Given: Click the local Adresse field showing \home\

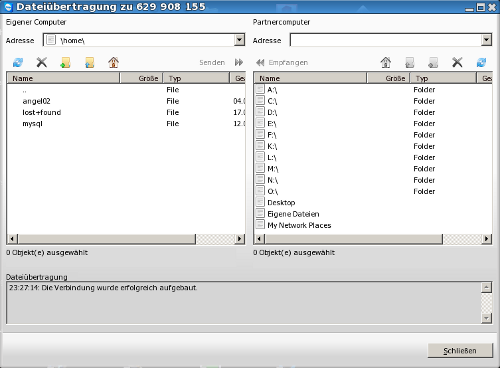Looking at the screenshot, I should tap(139, 40).
